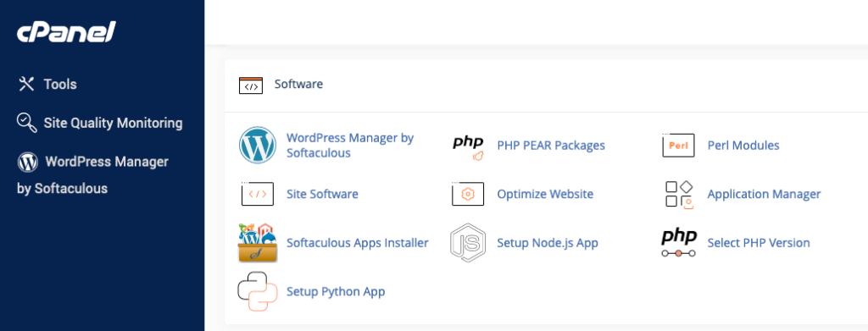868x331 pixels.
Task: Click the Tools wrench icon in sidebar
Action: pos(26,84)
